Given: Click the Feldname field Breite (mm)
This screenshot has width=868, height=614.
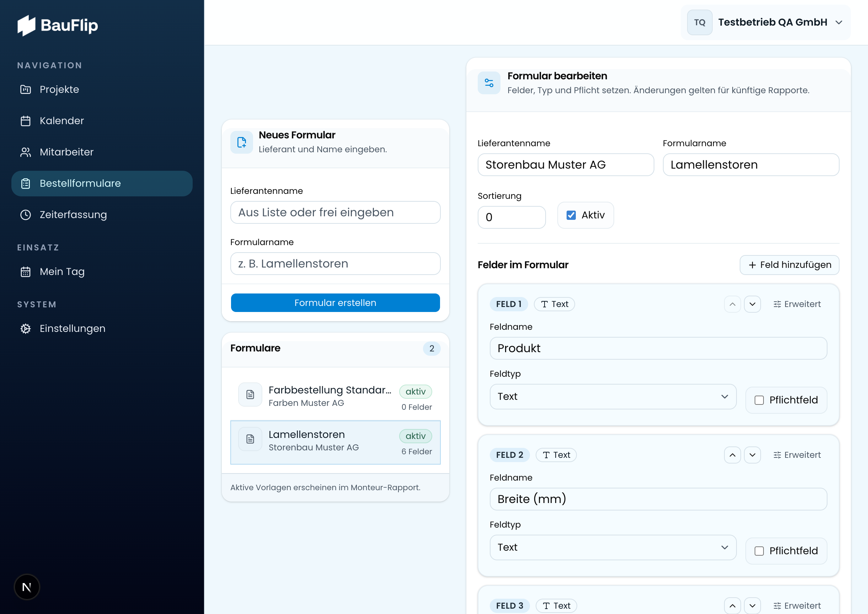Looking at the screenshot, I should tap(658, 499).
